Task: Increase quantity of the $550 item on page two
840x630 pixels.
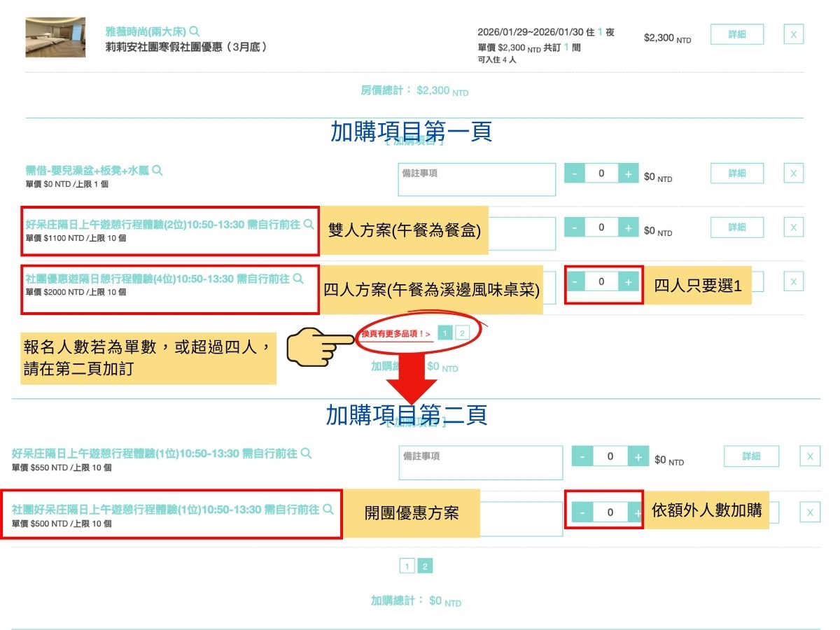Action: (x=637, y=456)
